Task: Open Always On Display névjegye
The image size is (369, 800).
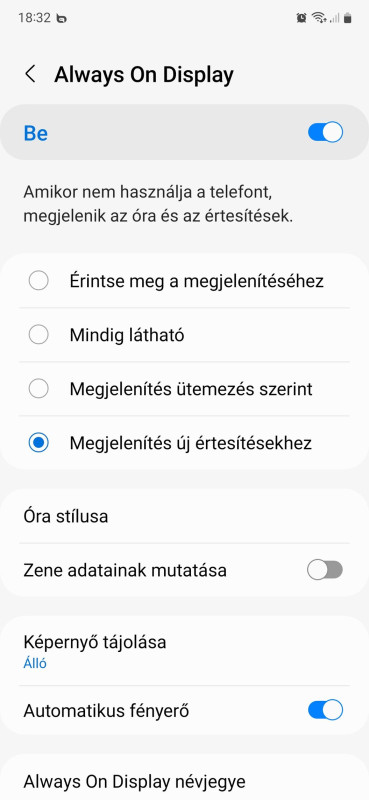Action: pyautogui.click(x=184, y=781)
